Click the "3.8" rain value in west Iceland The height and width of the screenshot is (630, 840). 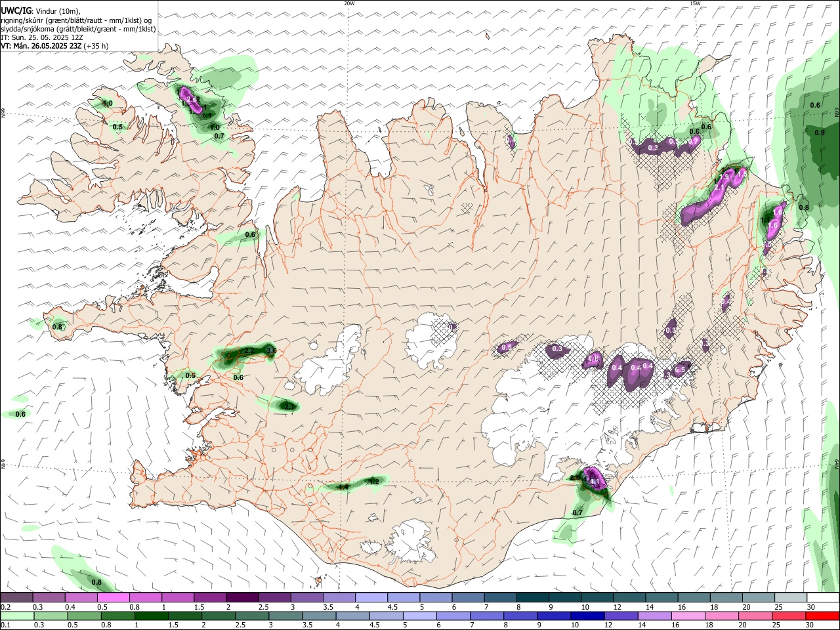pos(271,351)
